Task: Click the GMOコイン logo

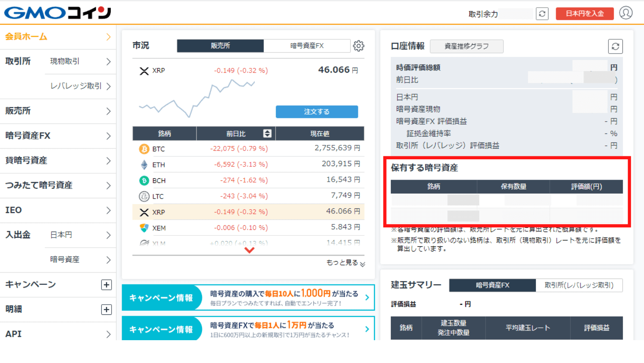Action: click(x=58, y=13)
